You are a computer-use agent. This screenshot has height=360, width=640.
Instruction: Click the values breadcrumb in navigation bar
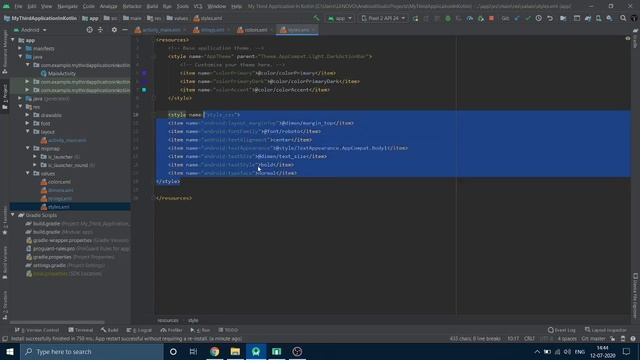(177, 18)
